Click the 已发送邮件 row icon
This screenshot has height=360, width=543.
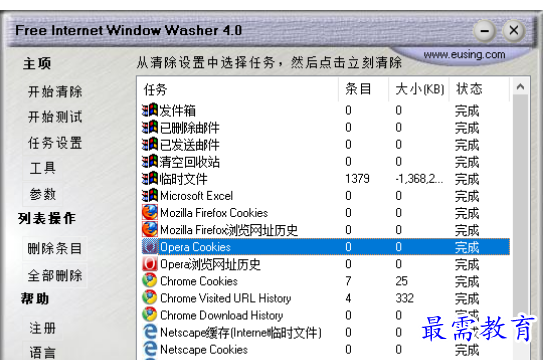(x=150, y=144)
